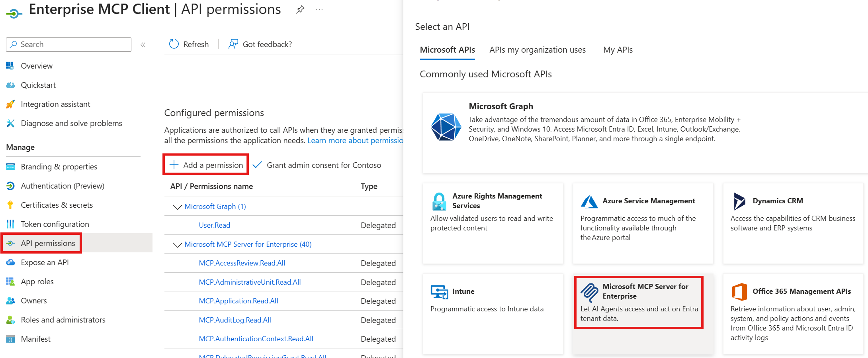The image size is (868, 358).
Task: Click the API / Permissions name column header
Action: pos(211,186)
